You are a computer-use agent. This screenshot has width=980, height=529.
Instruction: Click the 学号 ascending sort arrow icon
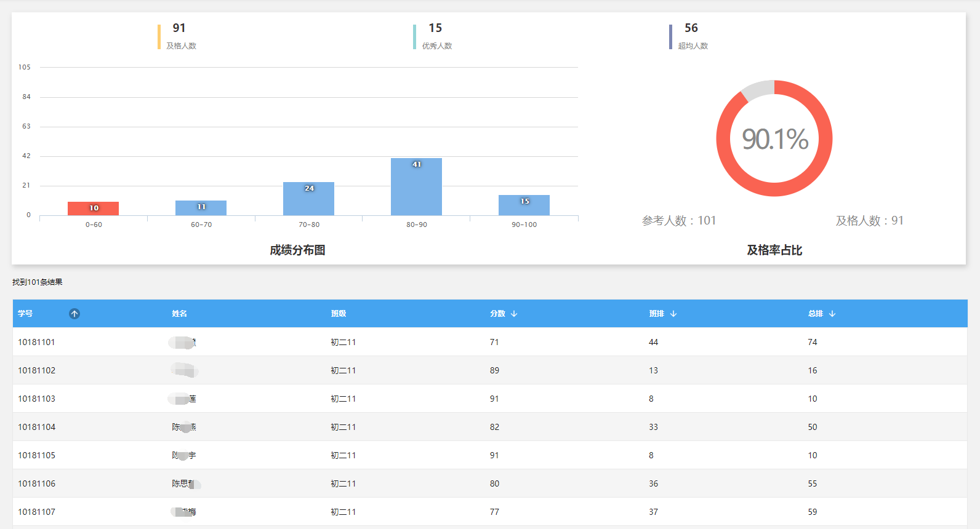click(x=74, y=314)
